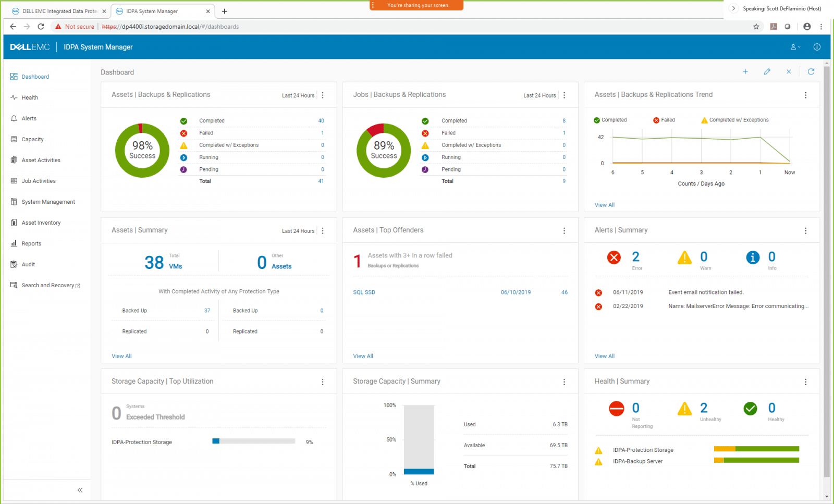Screen dimensions: 834x504
Task: Click the Audit sidebar icon
Action: (x=14, y=264)
